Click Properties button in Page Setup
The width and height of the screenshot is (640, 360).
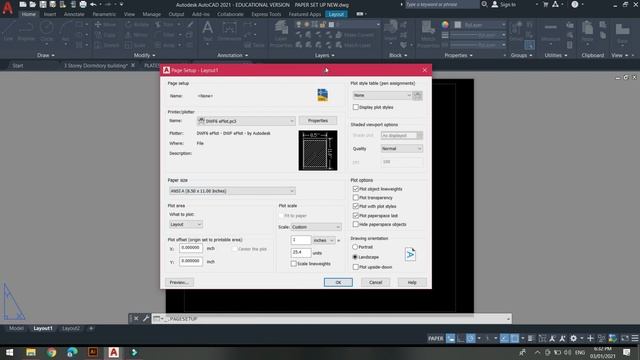coord(318,121)
